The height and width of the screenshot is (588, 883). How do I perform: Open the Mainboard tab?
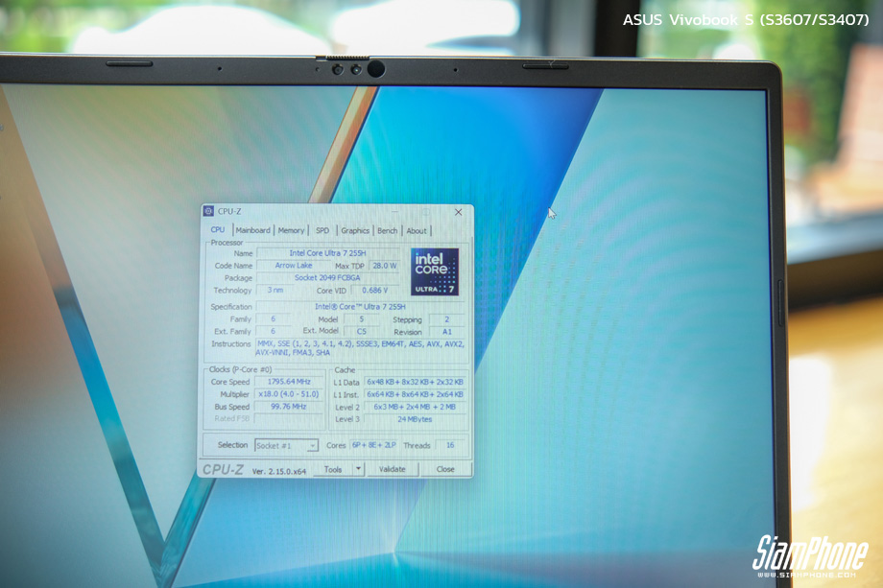point(252,230)
